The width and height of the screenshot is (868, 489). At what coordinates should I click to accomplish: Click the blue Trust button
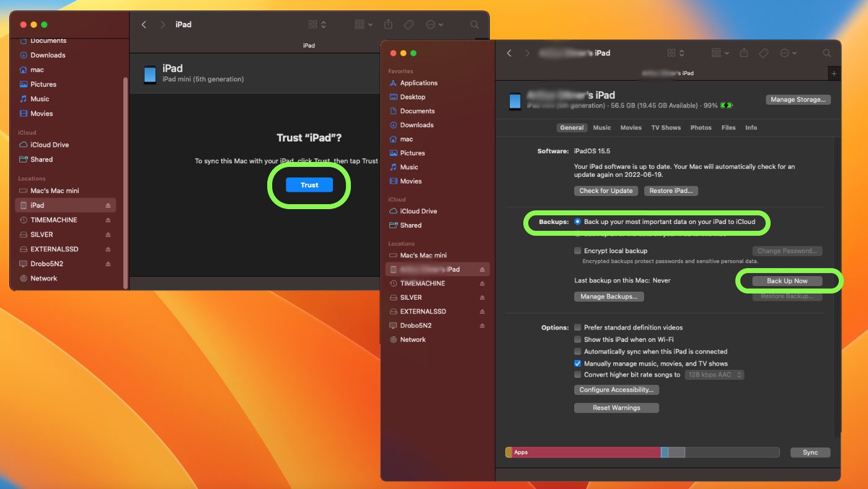tap(309, 185)
